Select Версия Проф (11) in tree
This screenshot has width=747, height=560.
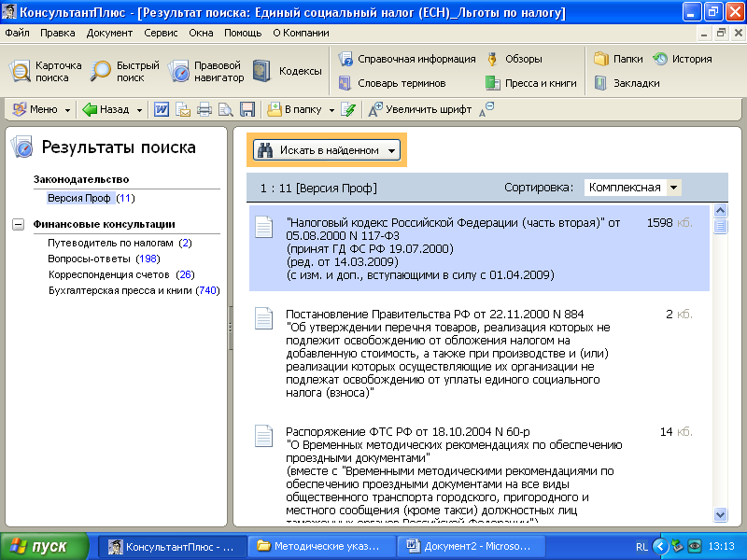[x=91, y=198]
